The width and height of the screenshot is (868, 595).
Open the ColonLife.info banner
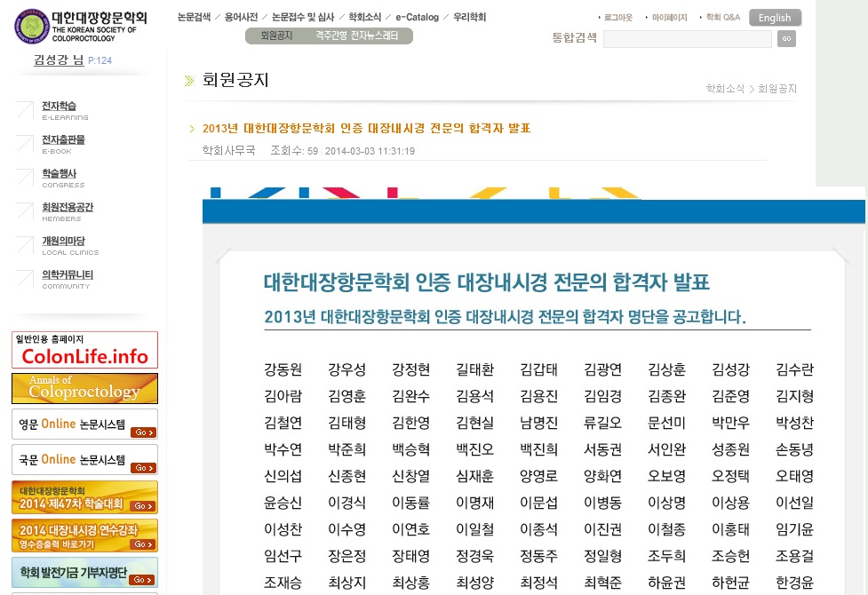click(x=84, y=350)
